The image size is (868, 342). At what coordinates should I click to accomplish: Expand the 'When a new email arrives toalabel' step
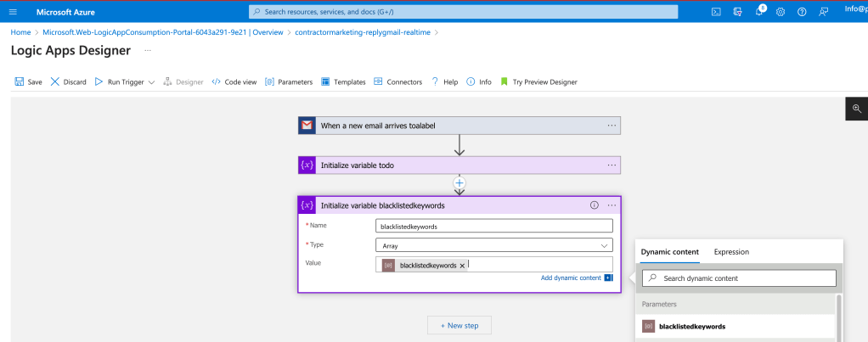click(x=459, y=126)
